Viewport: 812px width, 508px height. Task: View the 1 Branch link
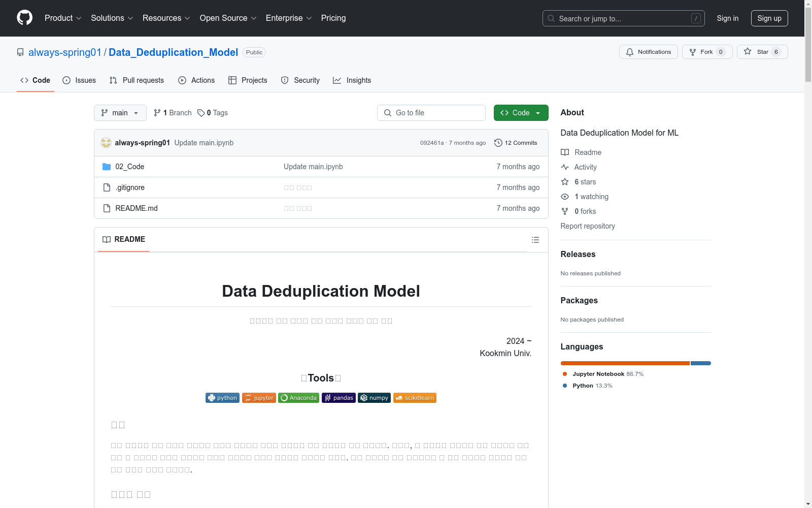(173, 113)
